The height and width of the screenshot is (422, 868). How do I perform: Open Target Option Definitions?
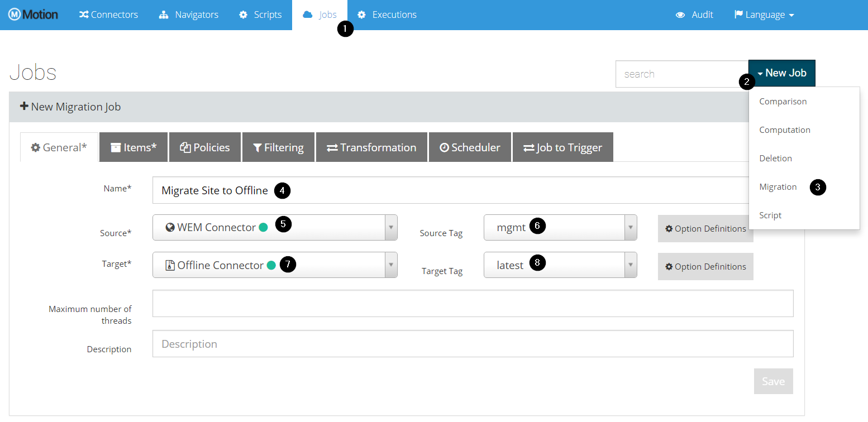705,266
